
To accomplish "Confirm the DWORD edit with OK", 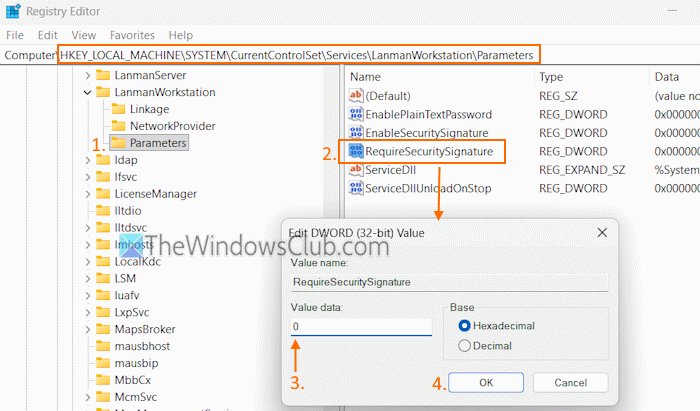I will 486,382.
